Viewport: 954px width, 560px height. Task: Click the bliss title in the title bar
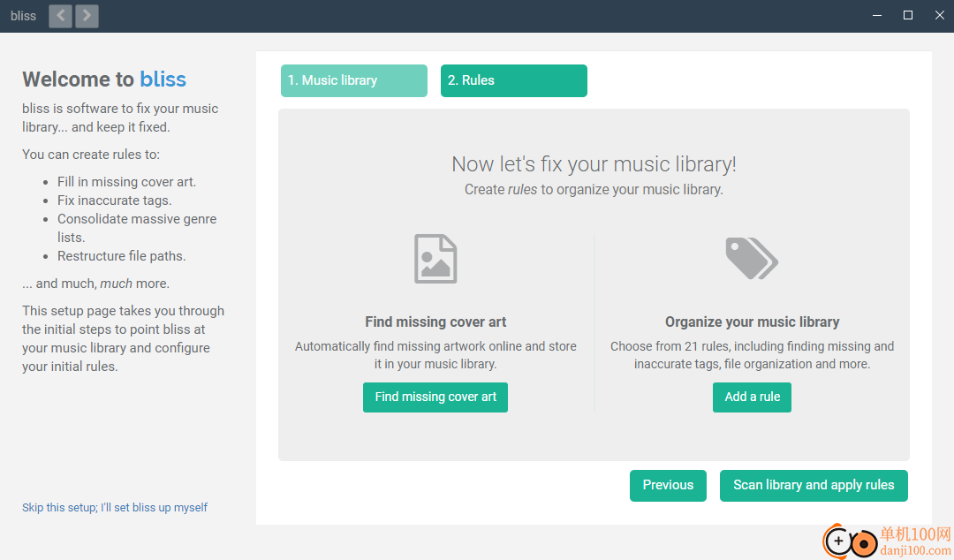pos(23,16)
